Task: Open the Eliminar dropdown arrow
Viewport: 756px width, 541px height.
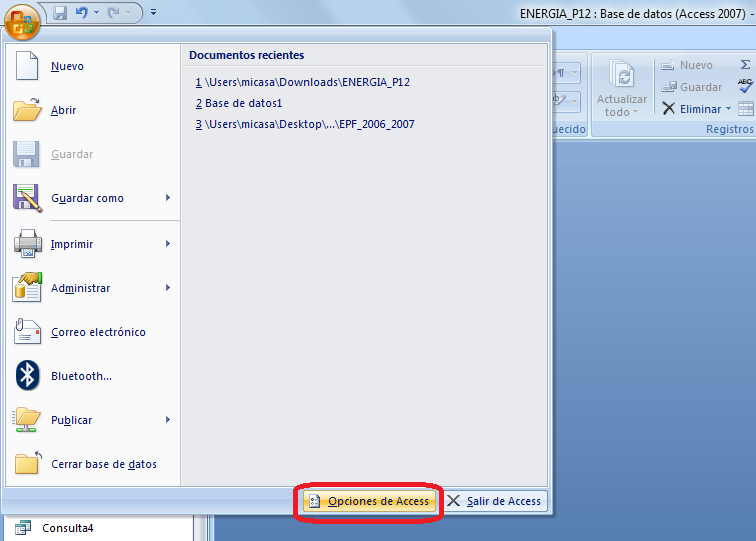Action: click(728, 108)
